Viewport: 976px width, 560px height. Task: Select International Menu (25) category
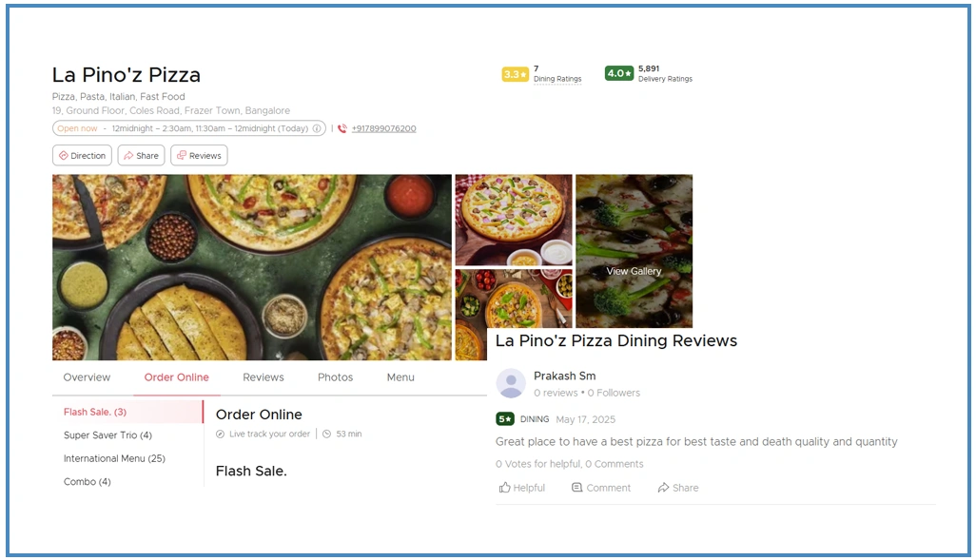coord(114,458)
